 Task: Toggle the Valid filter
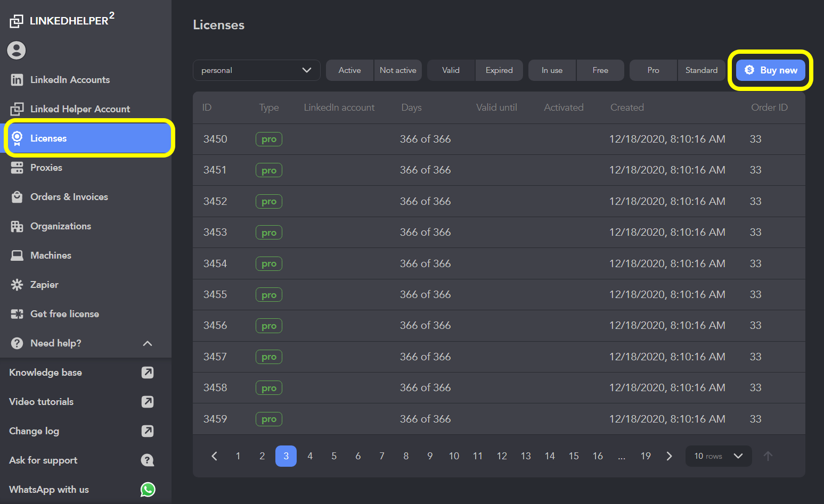point(451,70)
